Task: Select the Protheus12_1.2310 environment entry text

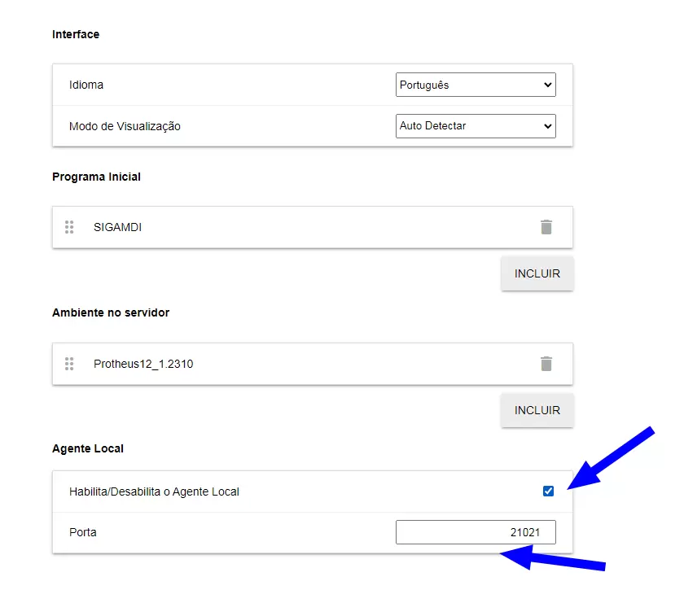Action: (x=143, y=364)
